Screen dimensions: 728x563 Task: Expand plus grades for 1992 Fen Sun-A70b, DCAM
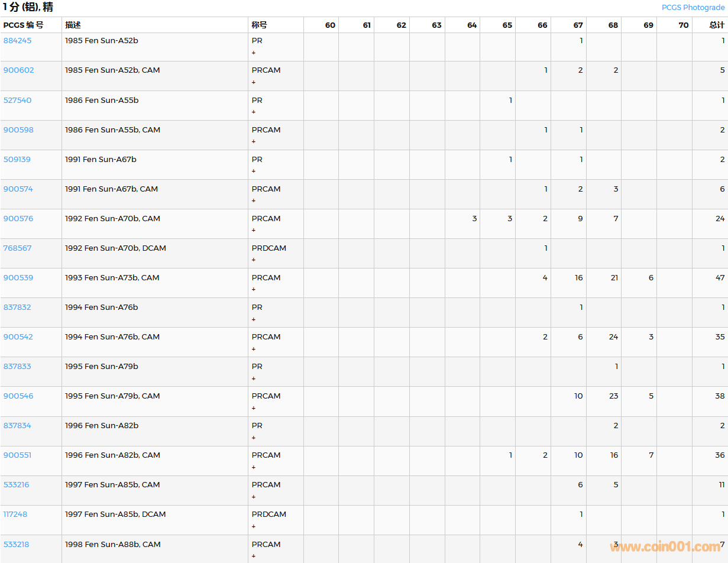254,260
